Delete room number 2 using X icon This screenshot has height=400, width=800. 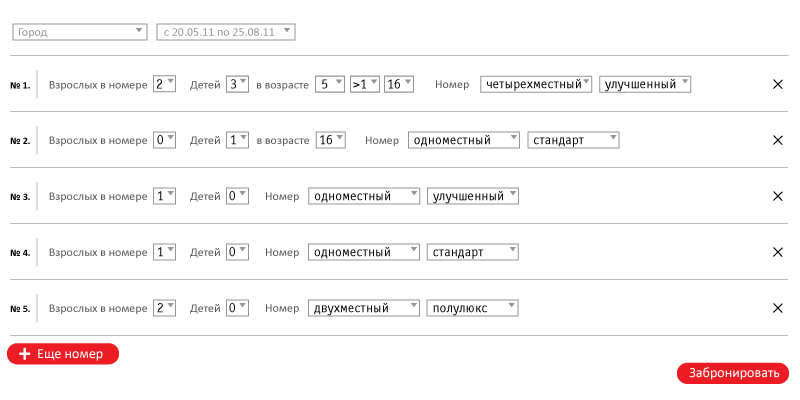(x=778, y=141)
